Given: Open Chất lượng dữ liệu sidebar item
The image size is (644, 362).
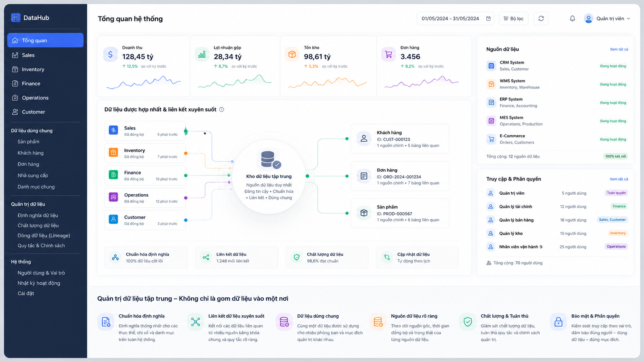Looking at the screenshot, I should 38,225.
